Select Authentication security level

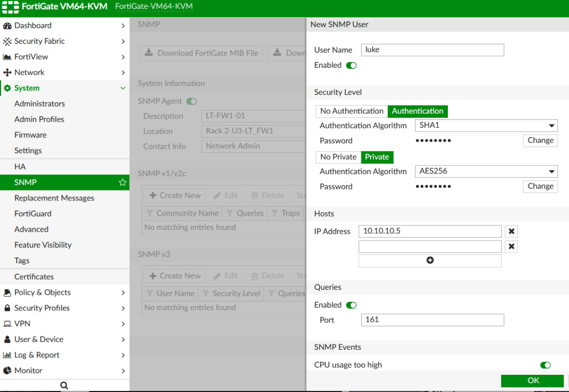coord(418,111)
